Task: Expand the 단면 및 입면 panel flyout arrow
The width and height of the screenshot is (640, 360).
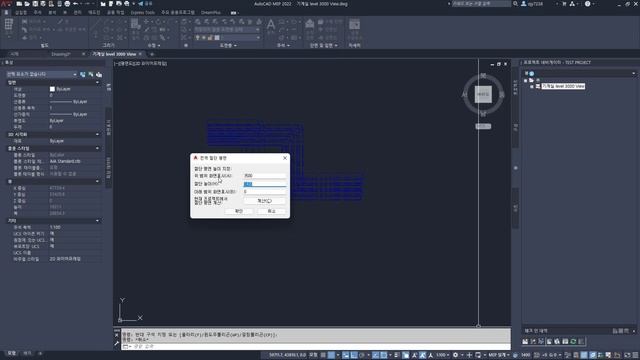Action: 336,45
